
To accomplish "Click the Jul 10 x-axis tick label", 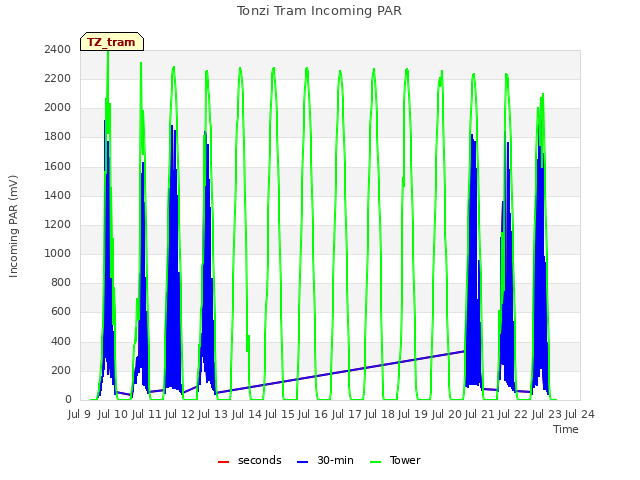I will coord(113,415).
